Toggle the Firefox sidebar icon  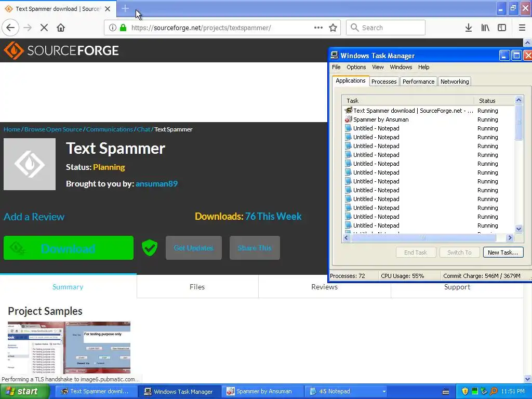click(502, 28)
